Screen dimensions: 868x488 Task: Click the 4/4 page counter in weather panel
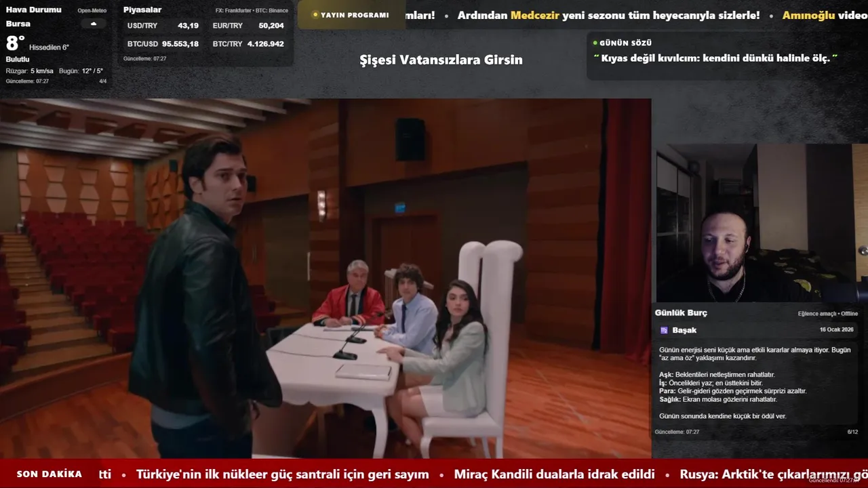pyautogui.click(x=103, y=81)
